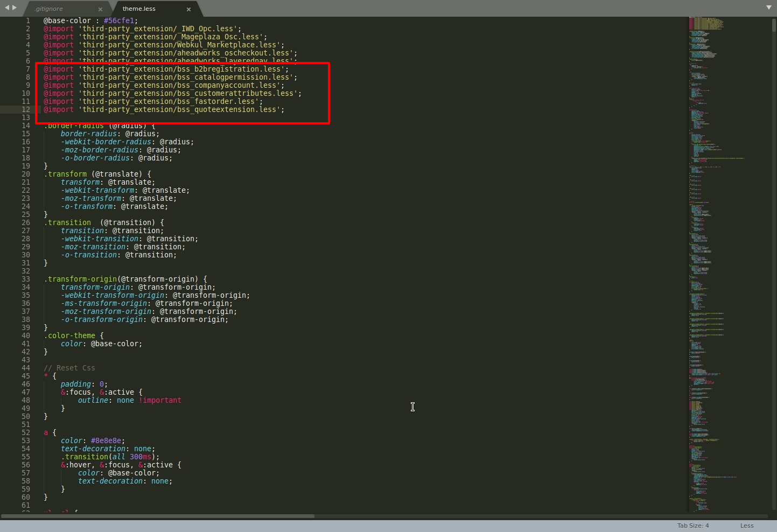Image resolution: width=777 pixels, height=532 pixels.
Task: Click the .transform (@translate) mixin line
Action: tap(97, 174)
